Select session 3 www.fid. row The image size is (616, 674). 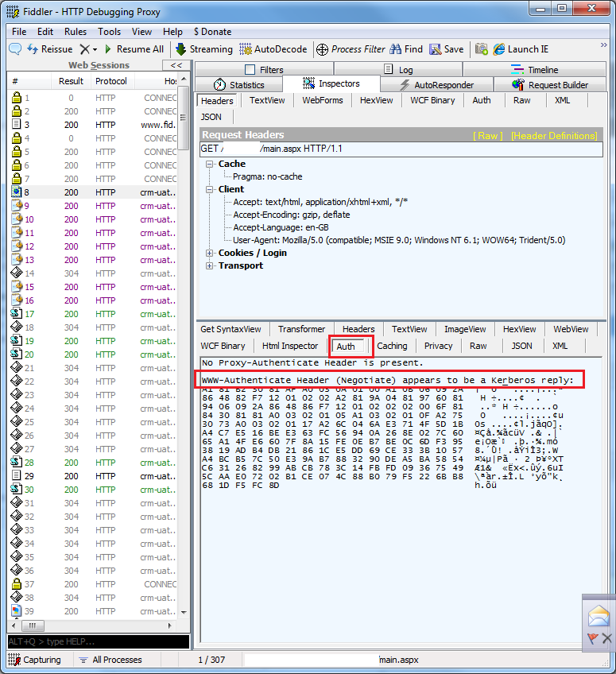(94, 125)
